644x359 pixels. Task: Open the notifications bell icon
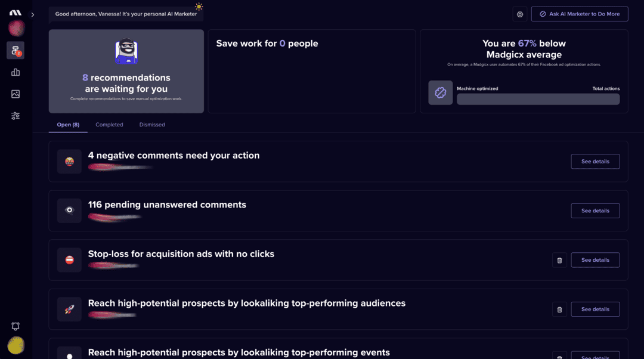pos(16,326)
